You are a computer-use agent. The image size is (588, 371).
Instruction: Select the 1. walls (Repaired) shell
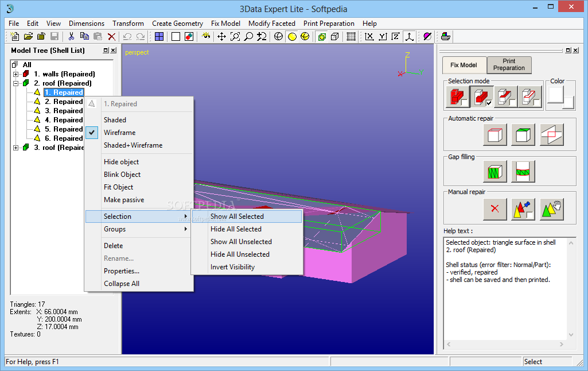(64, 74)
